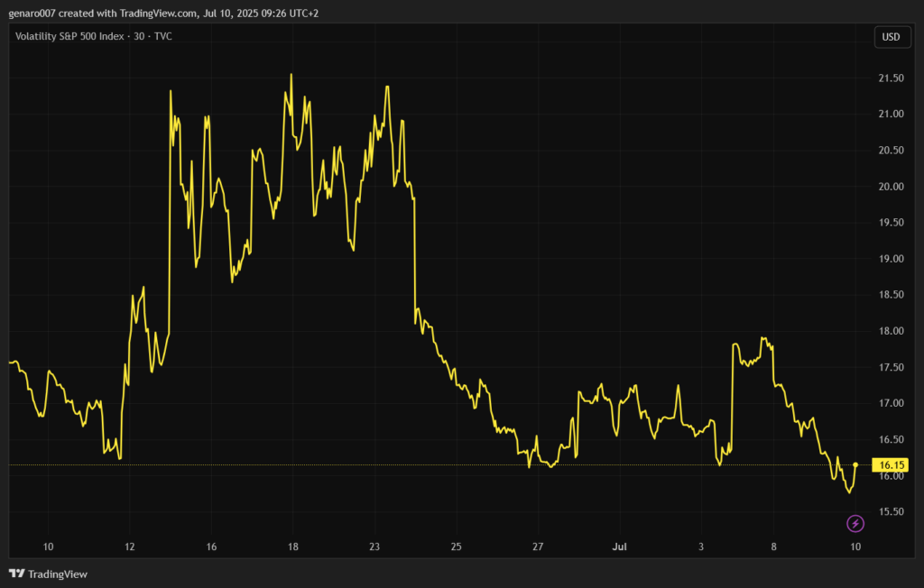Open the USD currency selector

point(891,37)
